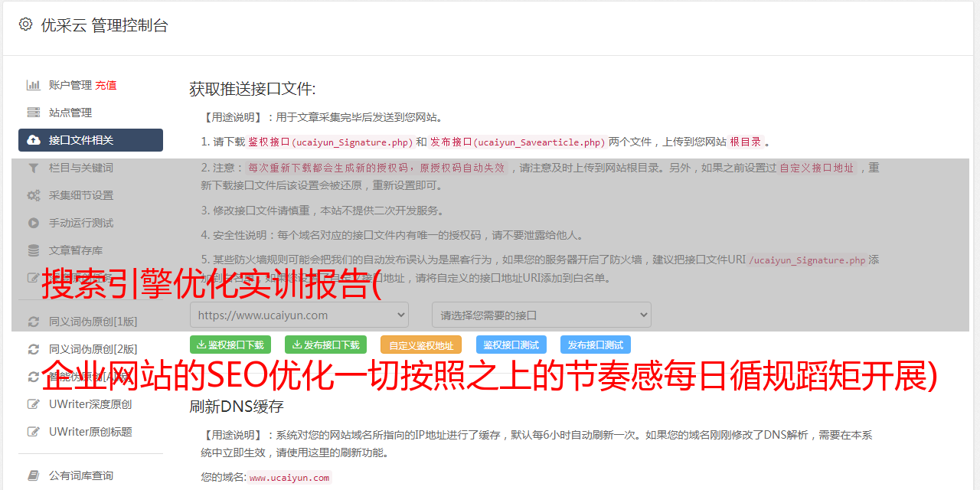The width and height of the screenshot is (980, 490).
Task: Click the /ucaiyun_Signature.php URI code text
Action: pos(808,260)
